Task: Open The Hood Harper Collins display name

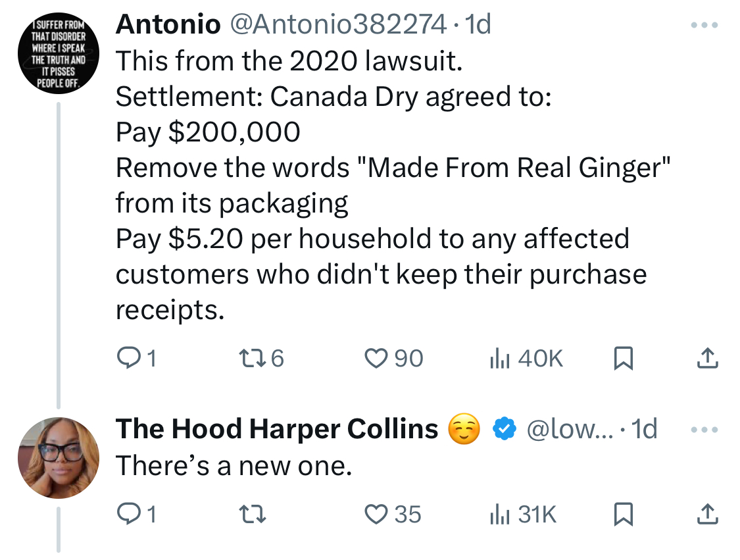Action: 277,429
